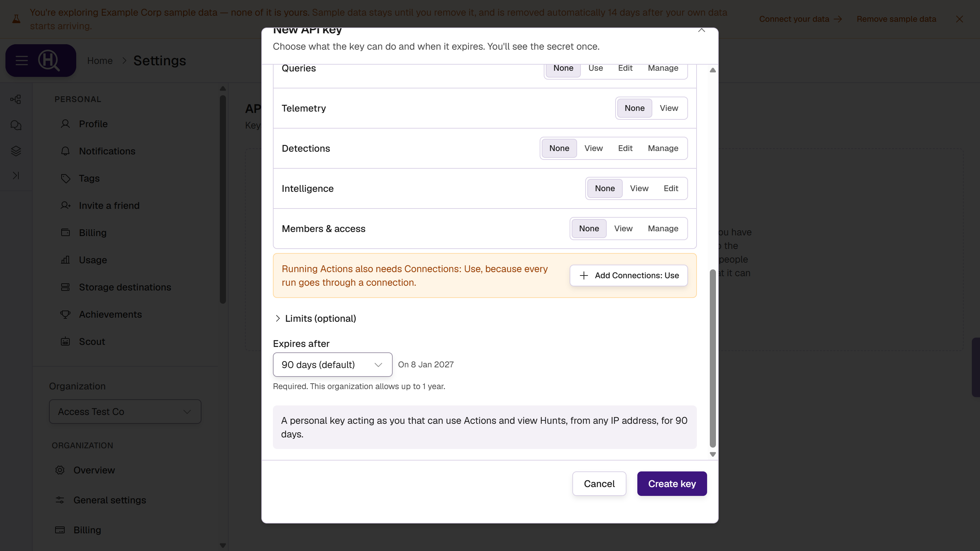Set Detections permission to Edit
The image size is (980, 551).
[x=625, y=148]
